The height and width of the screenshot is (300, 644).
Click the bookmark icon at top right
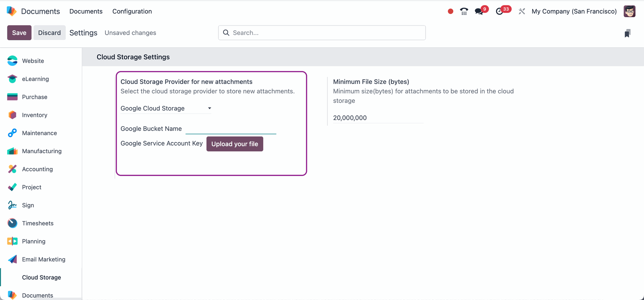click(x=628, y=33)
